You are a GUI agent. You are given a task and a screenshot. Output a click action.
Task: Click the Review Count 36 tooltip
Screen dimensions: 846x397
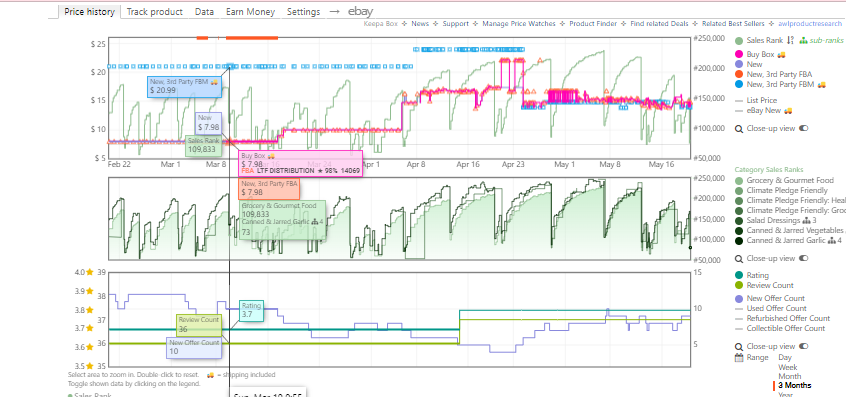pos(199,325)
